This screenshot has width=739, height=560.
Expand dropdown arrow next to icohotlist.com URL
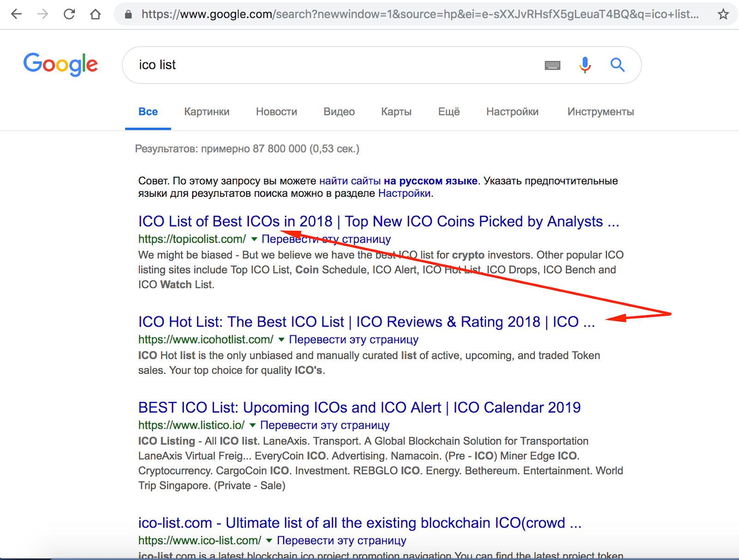click(281, 340)
